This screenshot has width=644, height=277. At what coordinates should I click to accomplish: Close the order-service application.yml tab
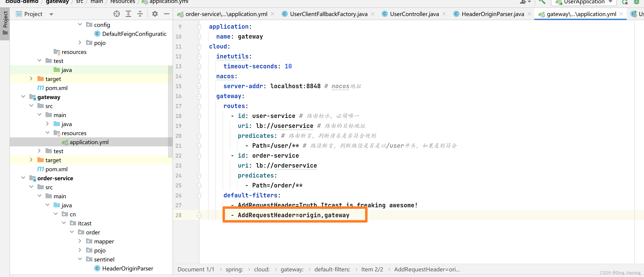click(273, 14)
